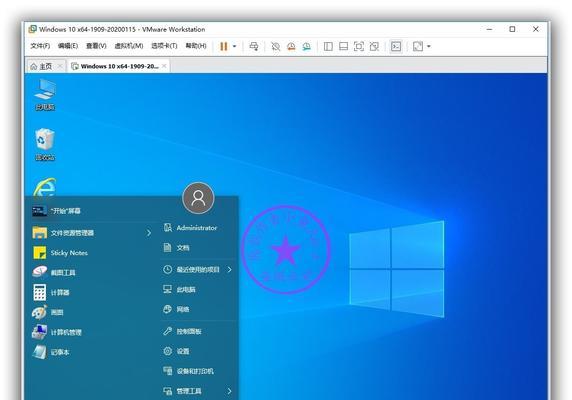Expand the 最近使用的项目 submenu arrow
The image size is (572, 400).
point(229,269)
